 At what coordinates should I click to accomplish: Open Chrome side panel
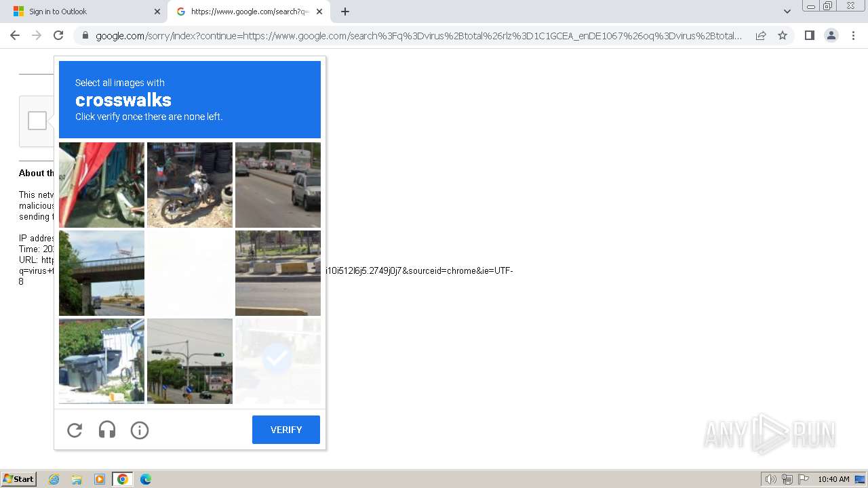tap(810, 35)
